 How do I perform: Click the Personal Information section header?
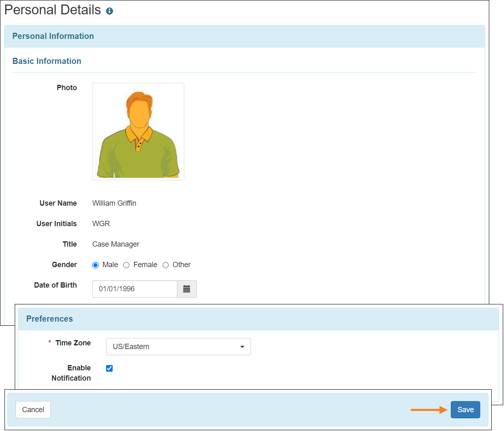click(x=53, y=36)
